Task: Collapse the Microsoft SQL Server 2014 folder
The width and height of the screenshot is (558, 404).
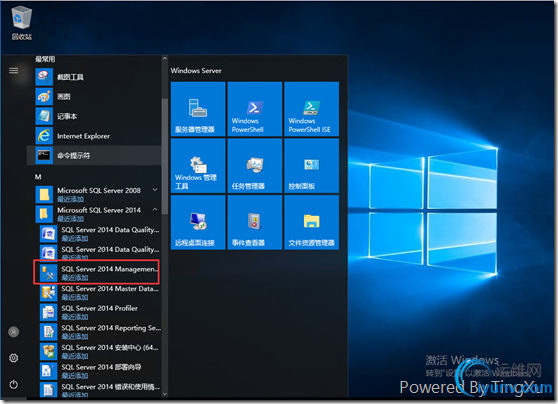Action: point(155,210)
